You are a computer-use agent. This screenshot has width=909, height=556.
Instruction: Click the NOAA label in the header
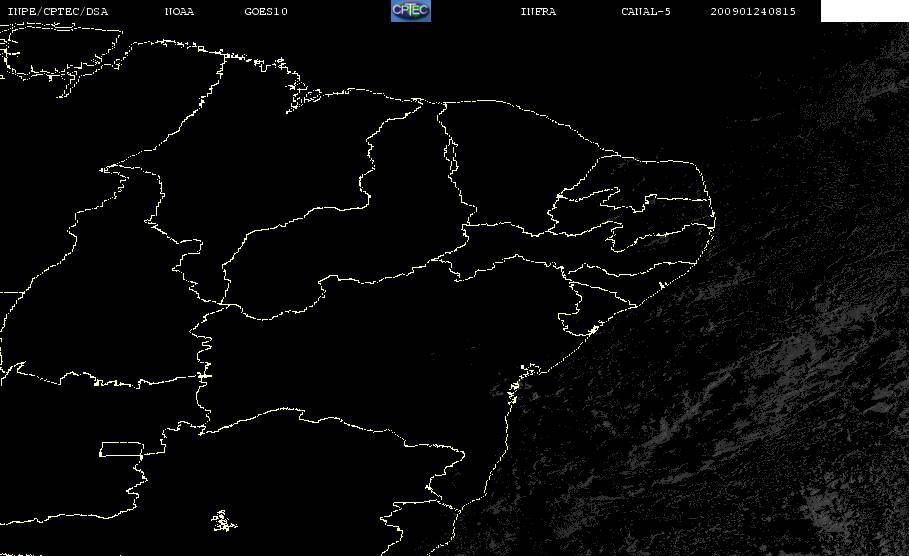[179, 12]
